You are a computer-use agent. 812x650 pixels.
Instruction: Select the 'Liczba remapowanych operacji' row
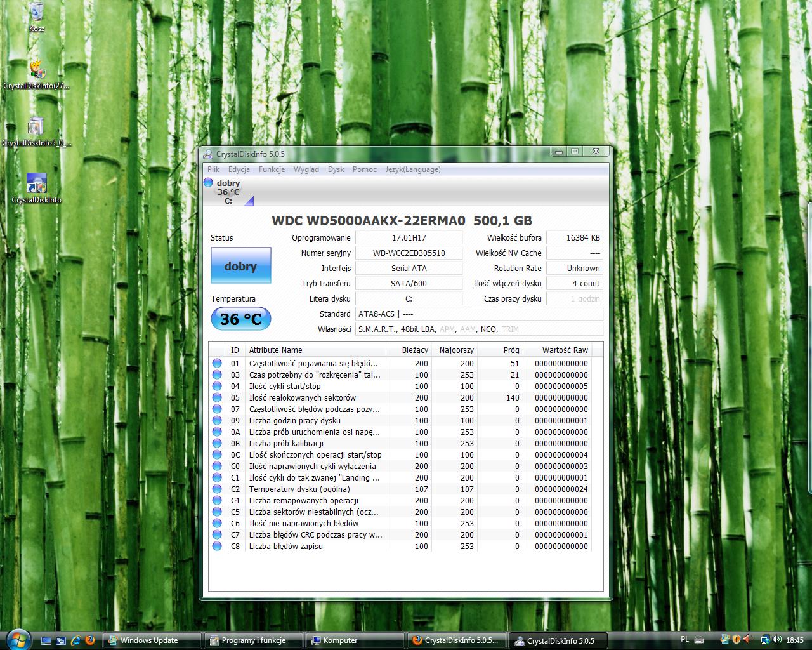click(401, 501)
